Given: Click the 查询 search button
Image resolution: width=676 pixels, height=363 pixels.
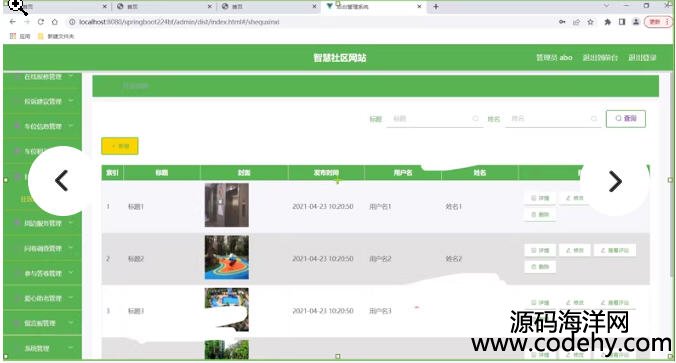Looking at the screenshot, I should click(626, 119).
